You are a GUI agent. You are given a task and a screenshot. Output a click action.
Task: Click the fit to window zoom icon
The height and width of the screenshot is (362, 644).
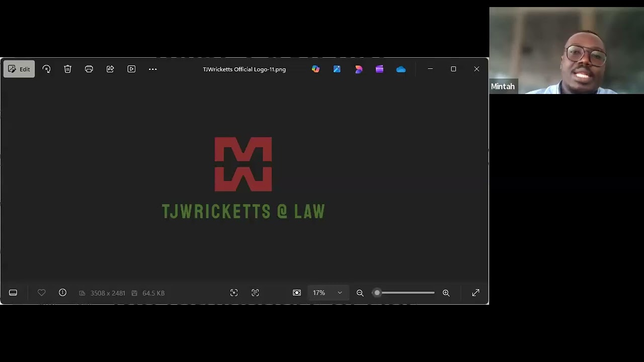click(x=297, y=293)
